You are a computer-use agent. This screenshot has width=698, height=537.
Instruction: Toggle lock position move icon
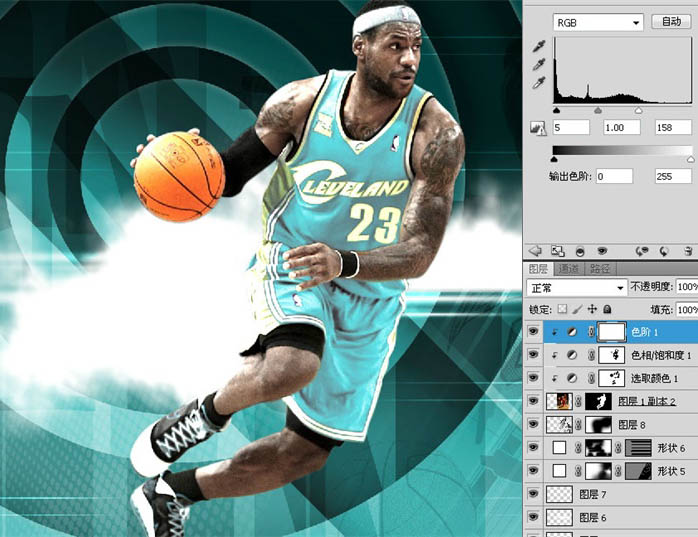[592, 309]
